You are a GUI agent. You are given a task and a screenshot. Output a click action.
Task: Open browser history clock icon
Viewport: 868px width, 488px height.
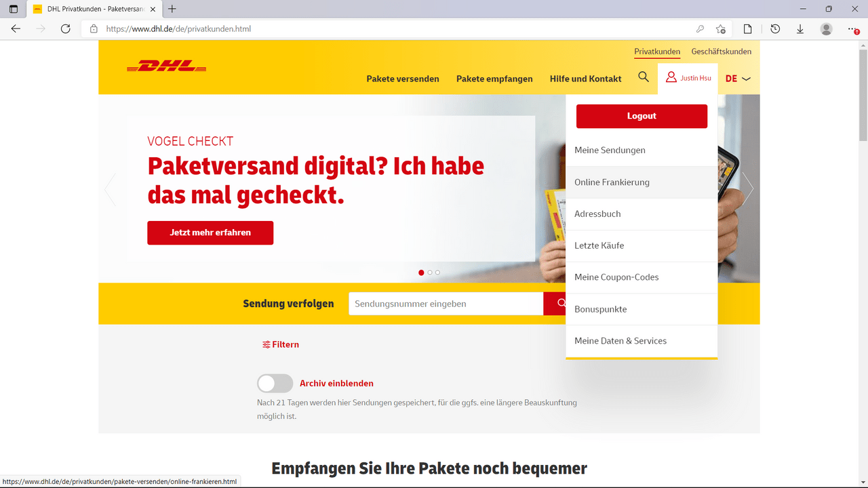click(775, 29)
